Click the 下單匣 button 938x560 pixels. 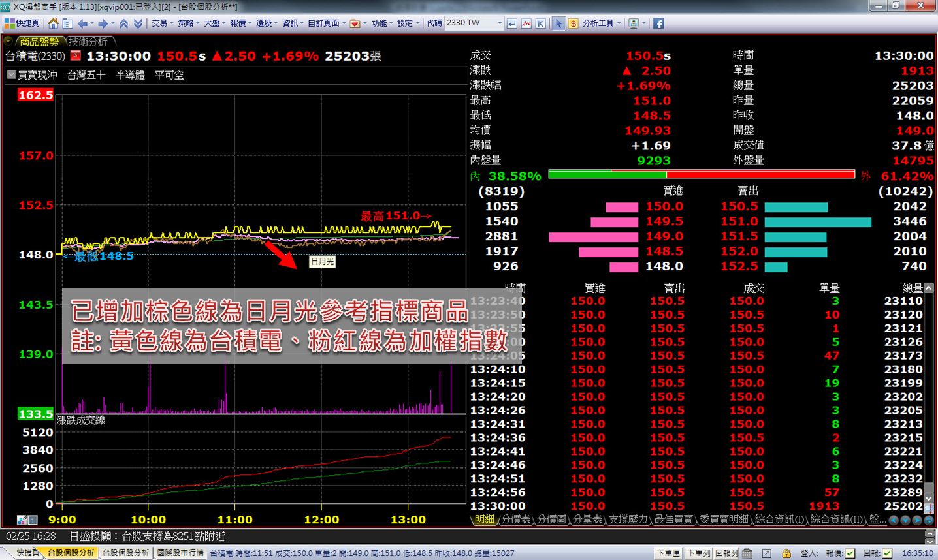(668, 553)
